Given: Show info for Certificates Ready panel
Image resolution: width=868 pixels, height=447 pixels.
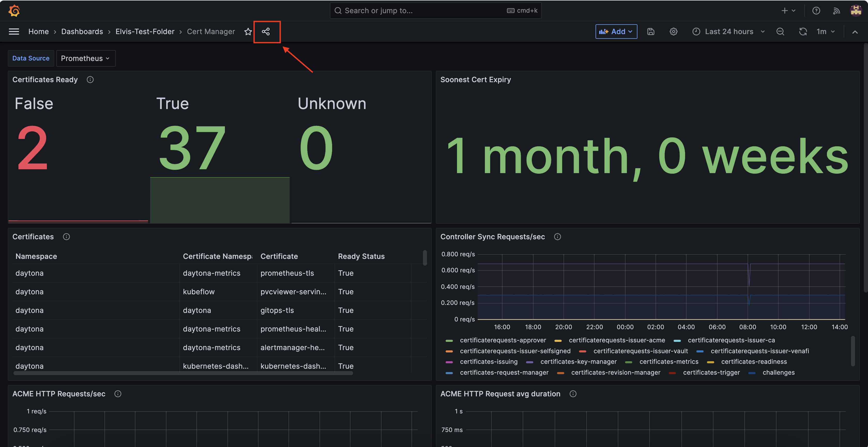Looking at the screenshot, I should tap(90, 80).
